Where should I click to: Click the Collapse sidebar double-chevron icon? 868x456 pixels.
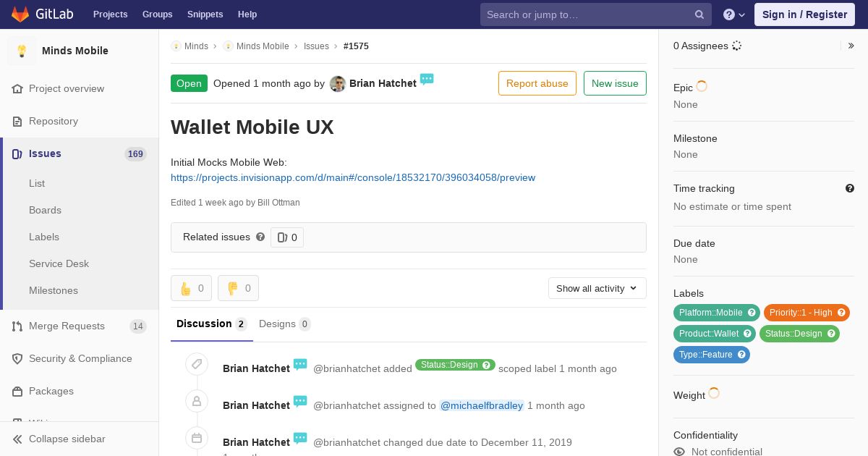point(17,439)
